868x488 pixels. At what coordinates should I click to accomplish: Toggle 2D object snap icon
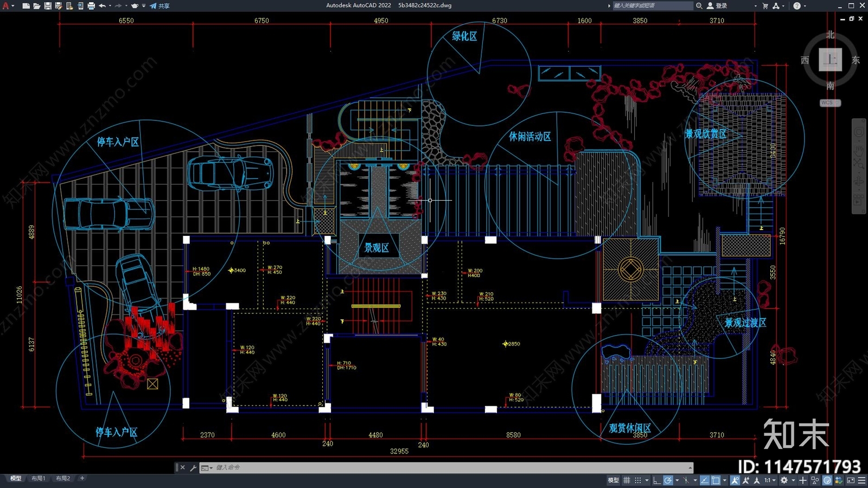pos(716,480)
